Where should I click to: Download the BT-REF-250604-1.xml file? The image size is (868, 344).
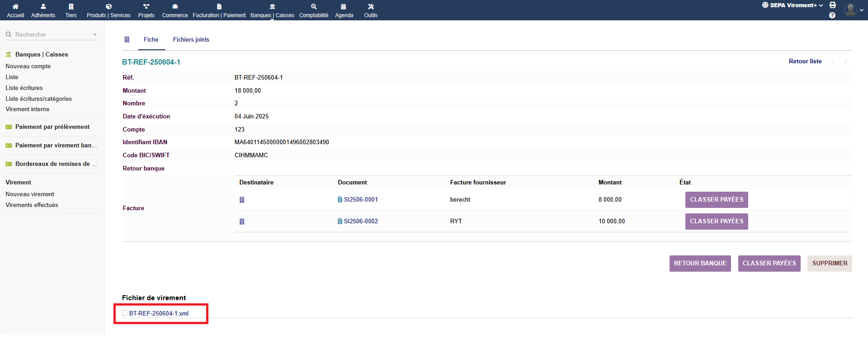coord(159,314)
